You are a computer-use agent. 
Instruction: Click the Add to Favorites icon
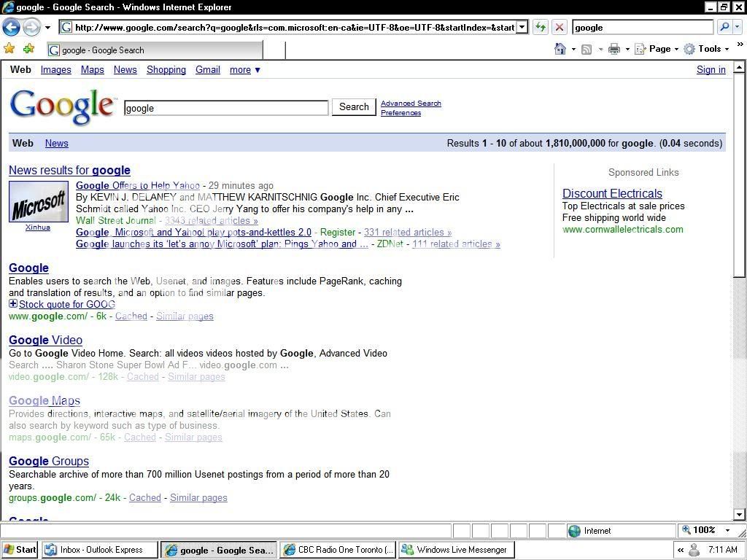tap(28, 49)
